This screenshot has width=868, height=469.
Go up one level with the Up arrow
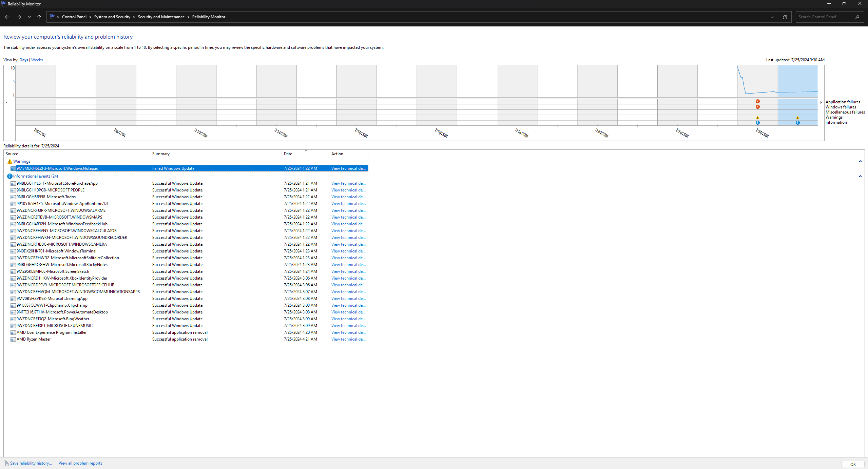(39, 17)
